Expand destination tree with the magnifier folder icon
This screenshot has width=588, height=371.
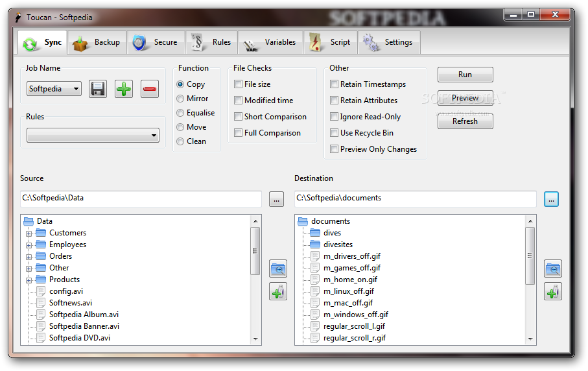[x=553, y=269]
